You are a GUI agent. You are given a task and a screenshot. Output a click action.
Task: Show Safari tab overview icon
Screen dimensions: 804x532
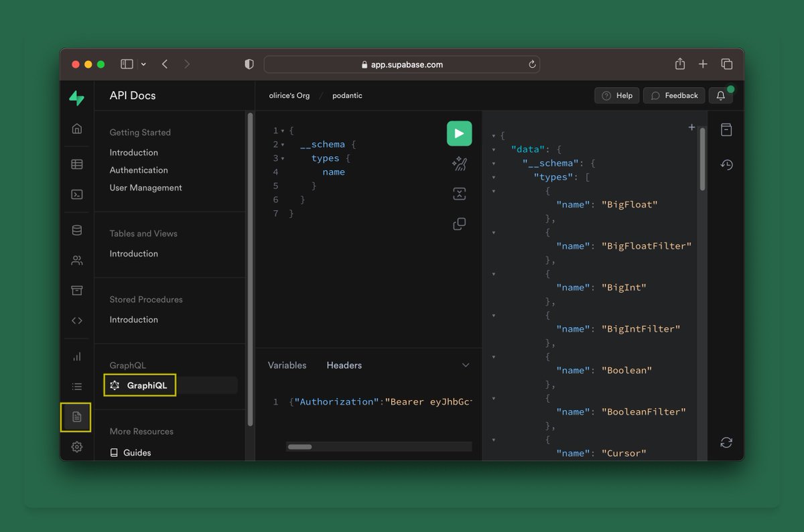click(x=726, y=64)
